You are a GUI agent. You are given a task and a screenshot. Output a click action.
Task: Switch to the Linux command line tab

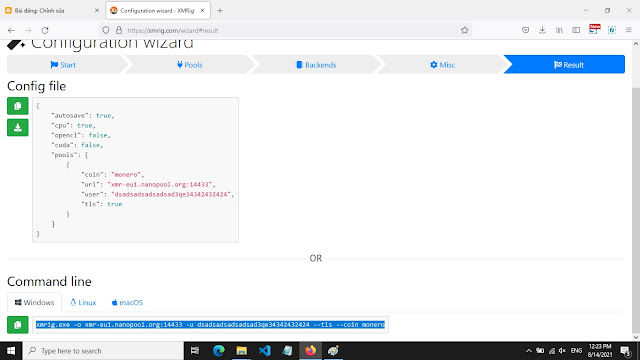pyautogui.click(x=83, y=302)
